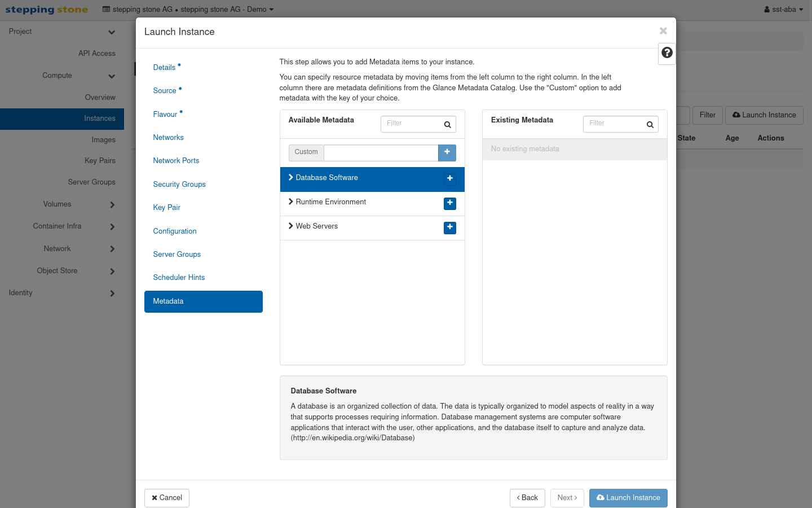Image resolution: width=812 pixels, height=508 pixels.
Task: Click search icon in Existing Metadata filter
Action: (650, 125)
